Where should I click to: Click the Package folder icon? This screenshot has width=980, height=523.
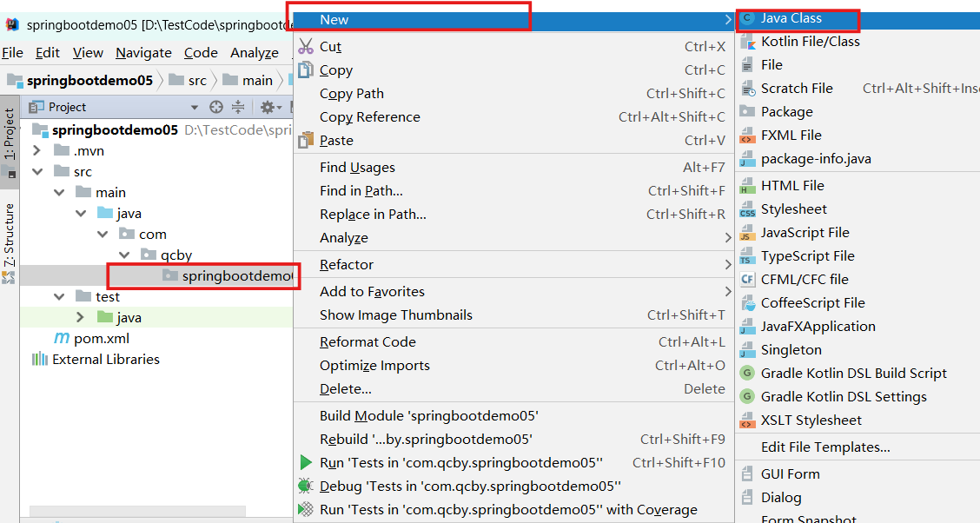747,111
